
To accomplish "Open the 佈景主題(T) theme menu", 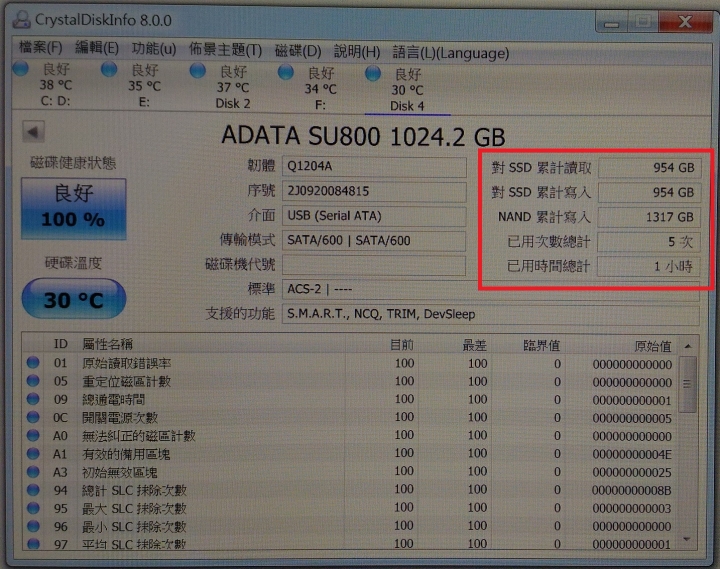I will pyautogui.click(x=225, y=50).
